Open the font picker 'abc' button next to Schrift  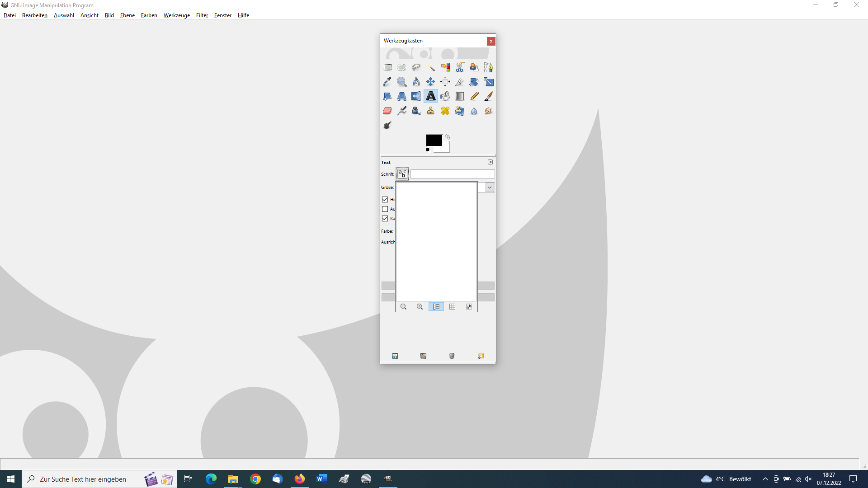(x=402, y=174)
